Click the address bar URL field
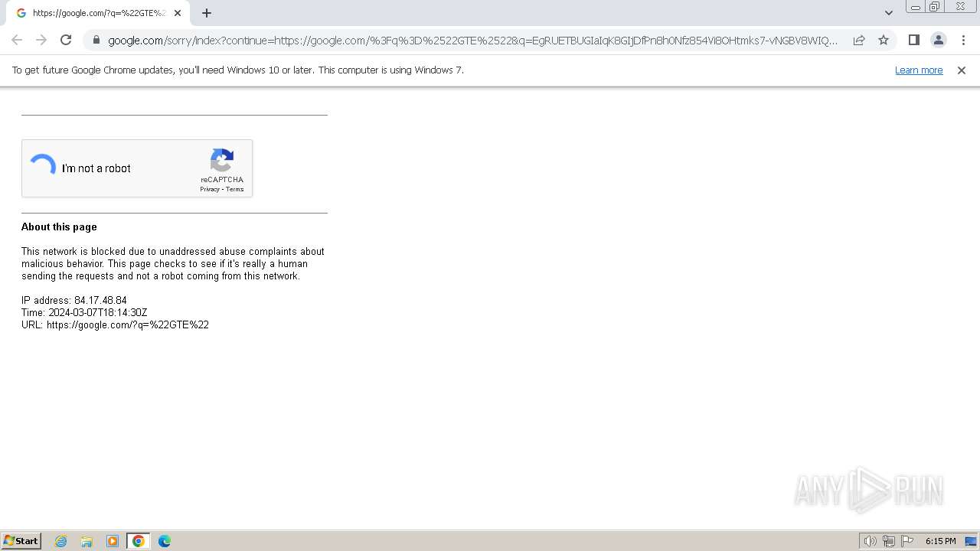The image size is (980, 551). (x=472, y=40)
